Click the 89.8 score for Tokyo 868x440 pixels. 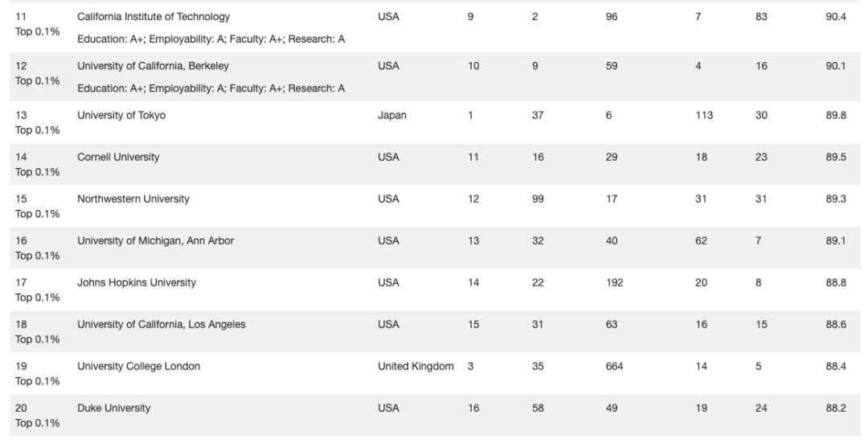point(835,115)
